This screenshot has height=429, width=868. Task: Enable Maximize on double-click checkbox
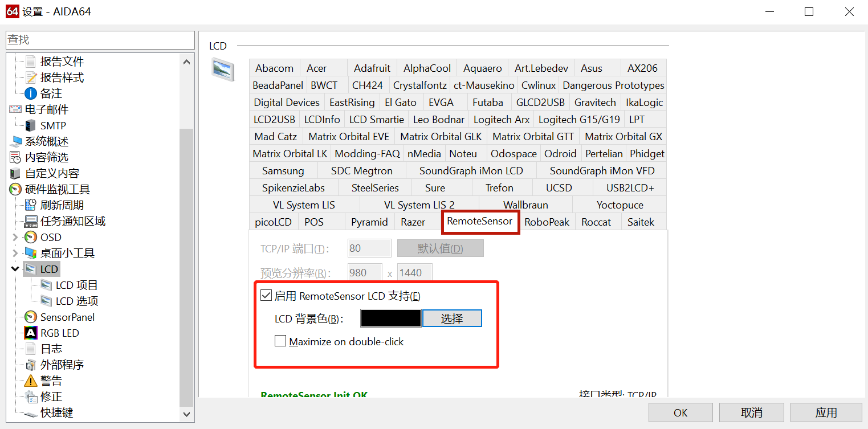click(x=280, y=341)
